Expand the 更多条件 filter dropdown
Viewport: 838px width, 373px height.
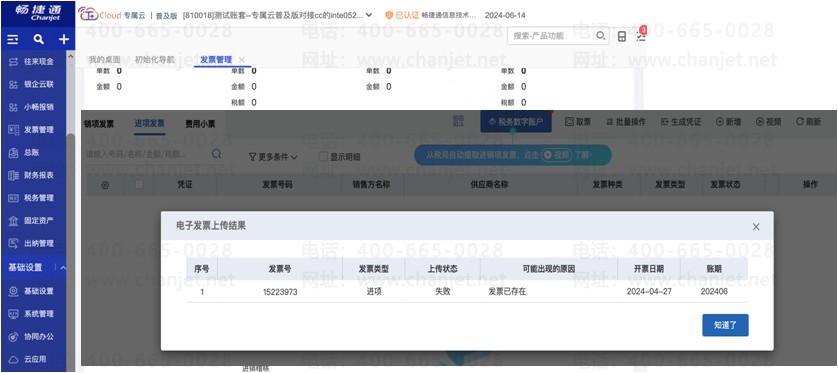(x=273, y=157)
